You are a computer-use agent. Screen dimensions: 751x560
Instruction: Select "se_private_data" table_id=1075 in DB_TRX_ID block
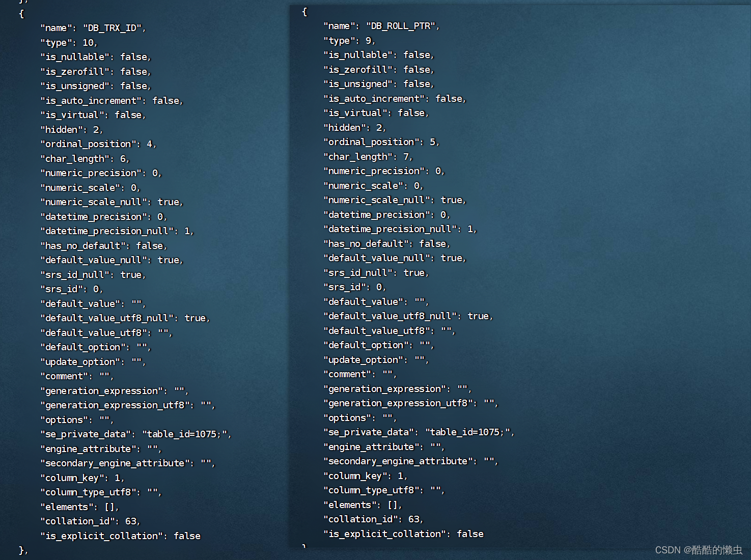[x=136, y=434]
